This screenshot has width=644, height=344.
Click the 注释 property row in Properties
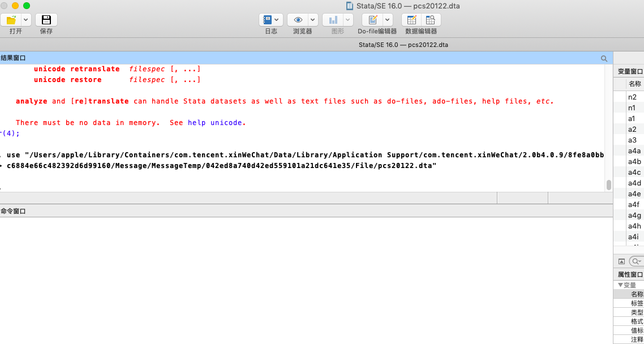point(629,339)
